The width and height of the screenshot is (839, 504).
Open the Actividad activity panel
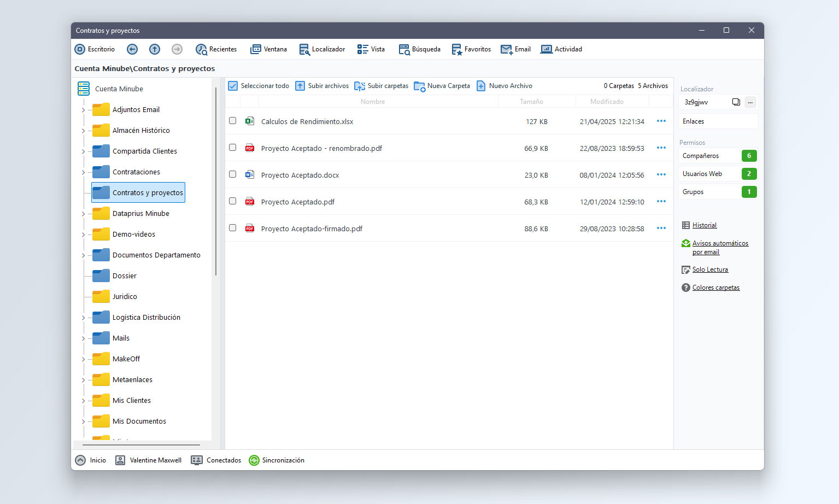coord(561,49)
